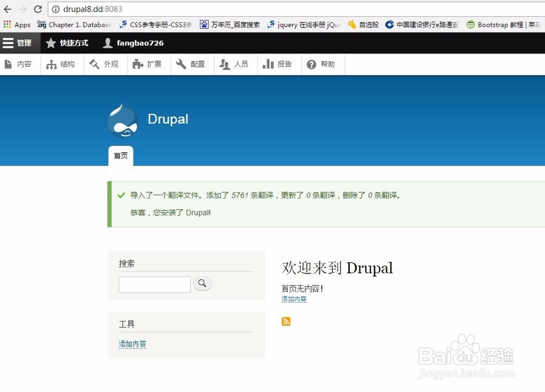Toggle the 管理 hamburger menu

click(20, 43)
